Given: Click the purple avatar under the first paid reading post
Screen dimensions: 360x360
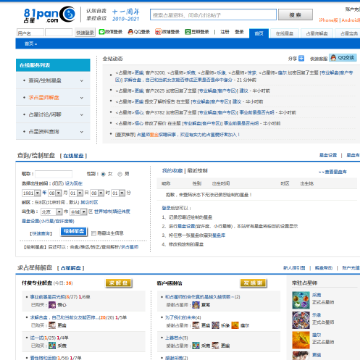Looking at the screenshot, I should click(52, 305).
